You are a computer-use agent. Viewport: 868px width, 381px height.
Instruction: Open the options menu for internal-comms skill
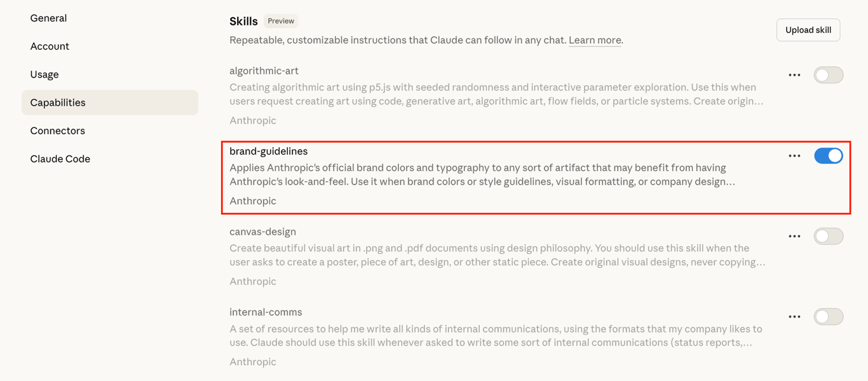pos(794,316)
